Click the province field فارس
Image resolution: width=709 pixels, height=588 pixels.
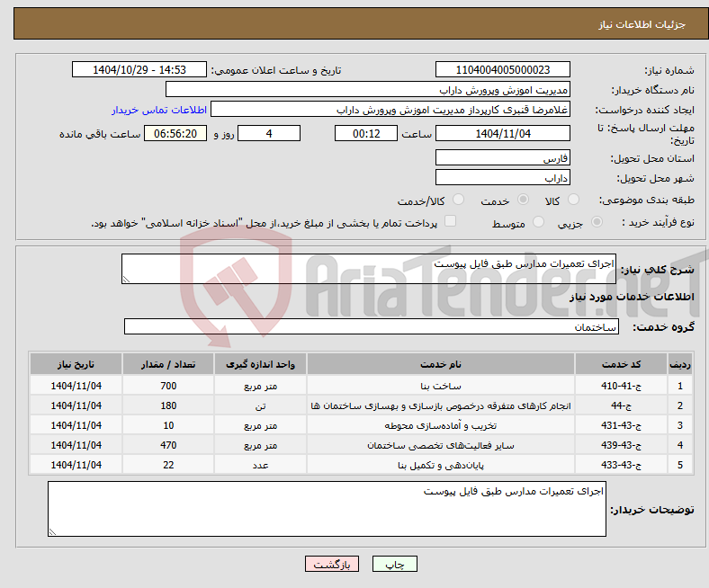coord(503,157)
